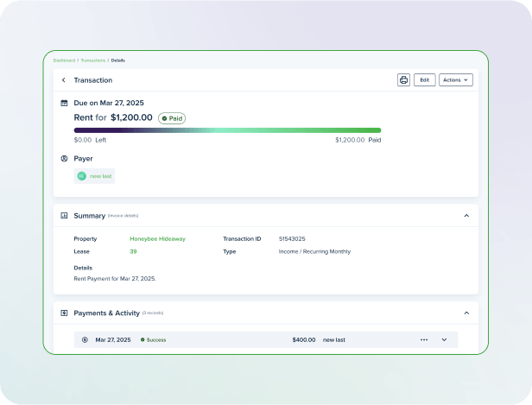Expand the Mar 27, 2025 payment row
The image size is (532, 405).
pyautogui.click(x=445, y=339)
